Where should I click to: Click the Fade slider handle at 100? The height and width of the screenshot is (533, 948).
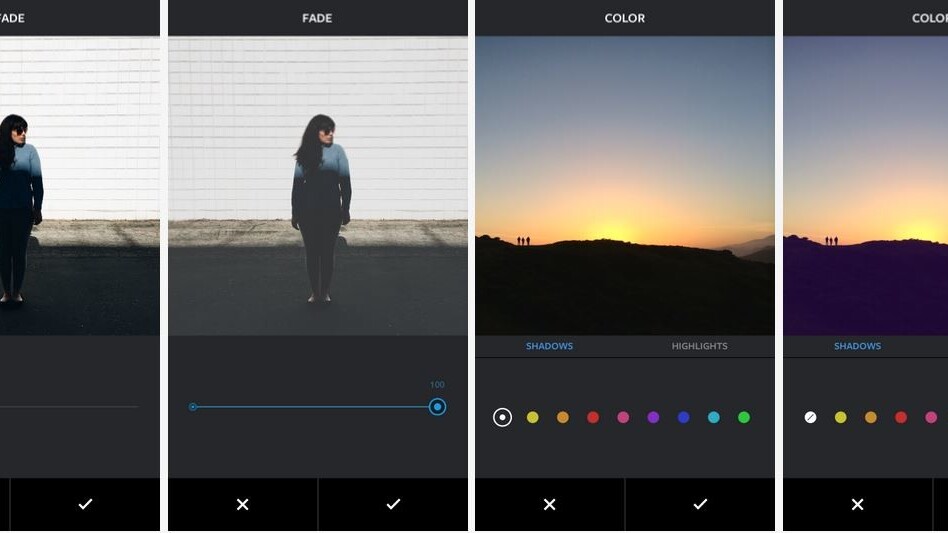click(x=437, y=407)
